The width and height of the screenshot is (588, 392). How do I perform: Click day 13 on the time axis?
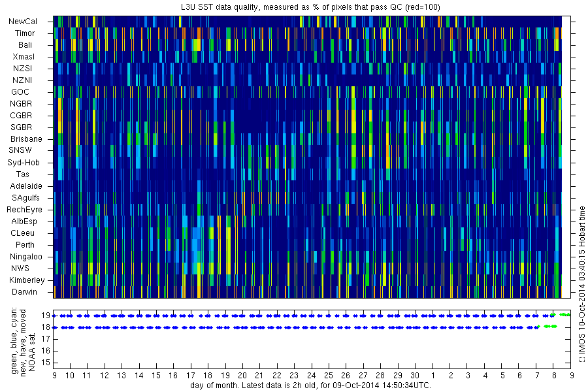[x=122, y=376]
